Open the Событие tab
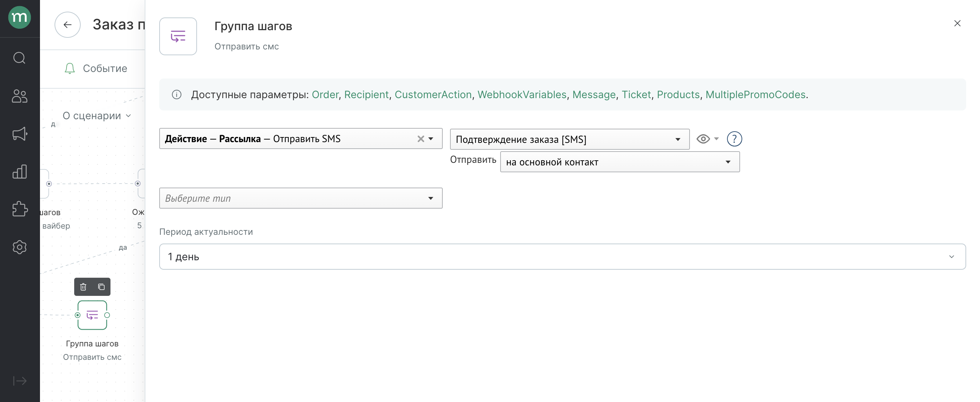This screenshot has width=980, height=402. (x=105, y=68)
